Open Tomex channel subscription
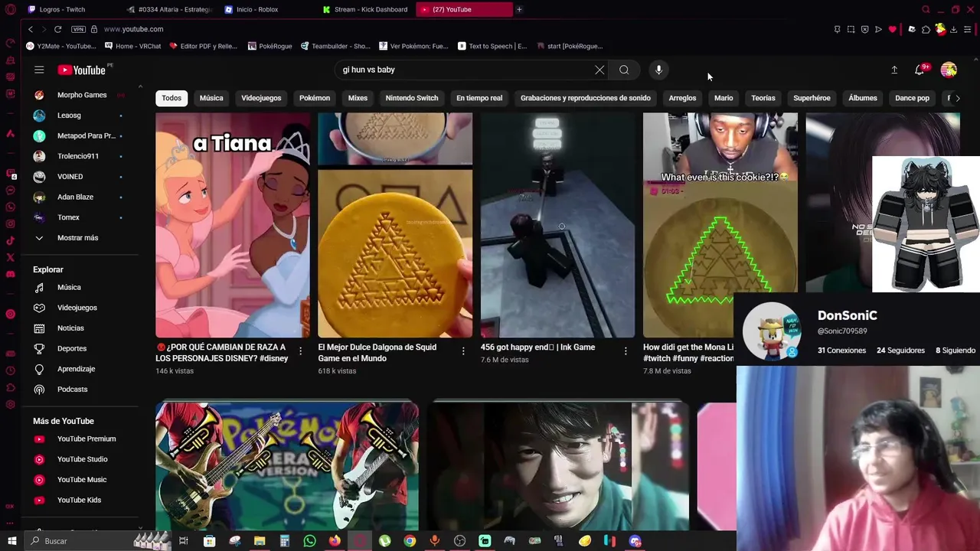The height and width of the screenshot is (551, 980). click(x=81, y=217)
